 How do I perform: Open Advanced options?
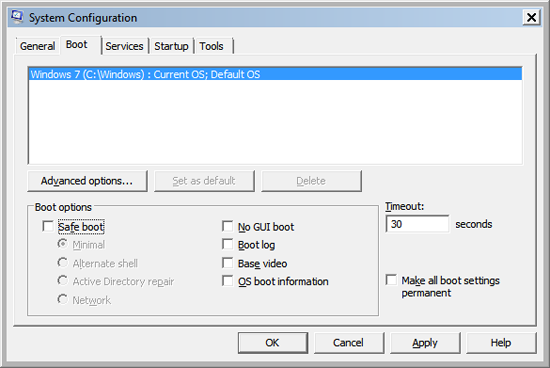(x=87, y=181)
